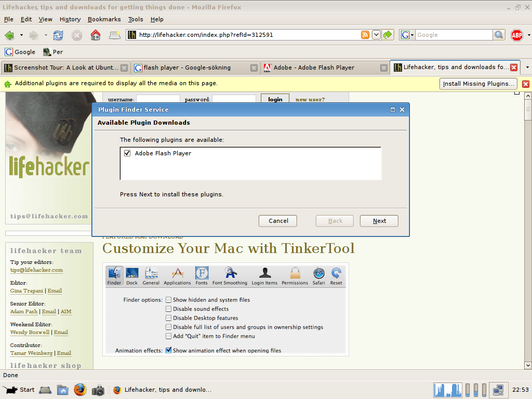The height and width of the screenshot is (399, 532).
Task: Open the History menu
Action: tap(70, 19)
